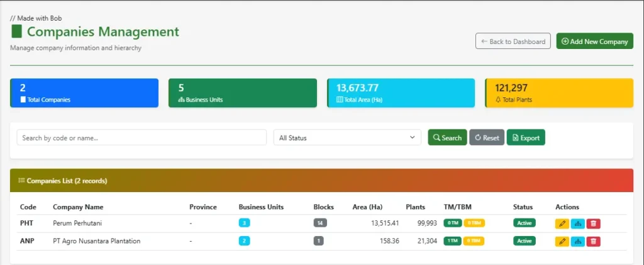Click the Total Plants tree icon

[x=498, y=100]
